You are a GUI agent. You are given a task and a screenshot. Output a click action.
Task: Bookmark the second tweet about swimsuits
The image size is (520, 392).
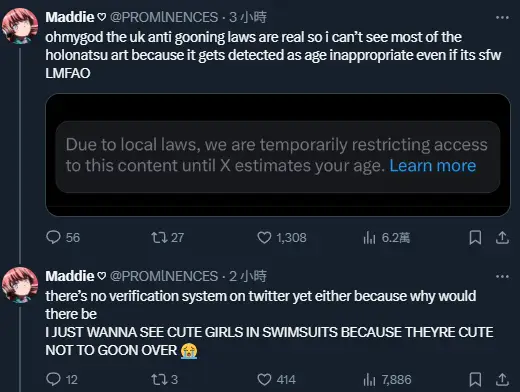pos(475,379)
